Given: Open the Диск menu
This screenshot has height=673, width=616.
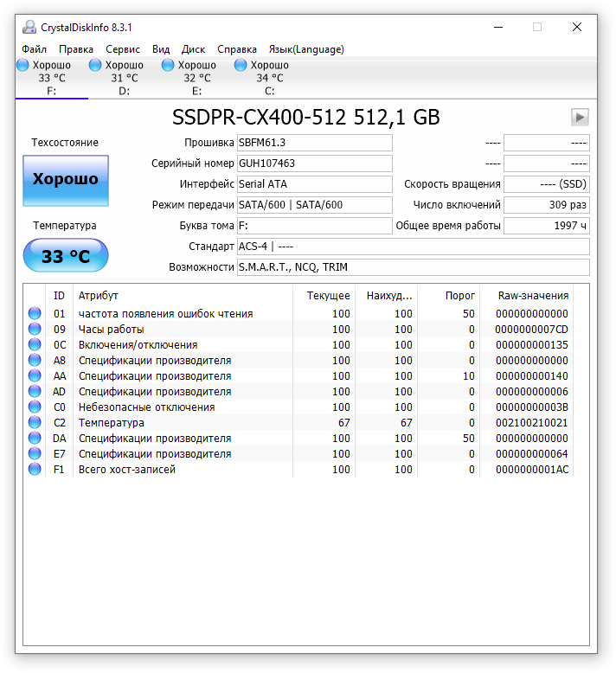Looking at the screenshot, I should (x=193, y=49).
